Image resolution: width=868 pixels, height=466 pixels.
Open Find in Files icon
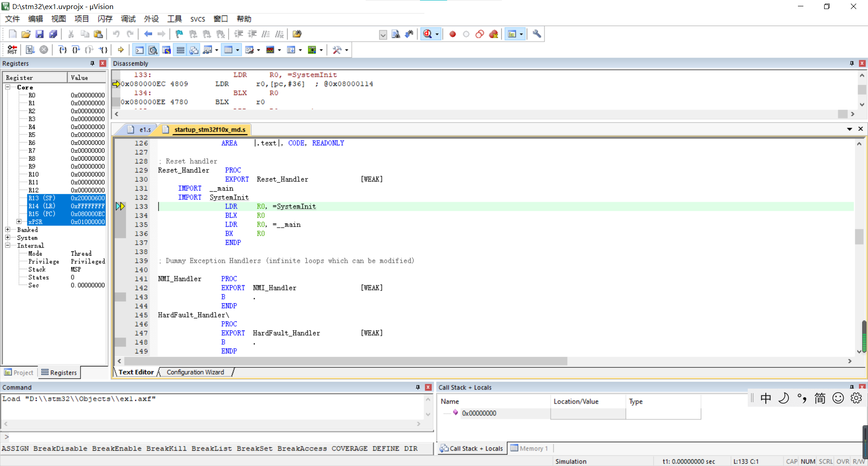[297, 34]
